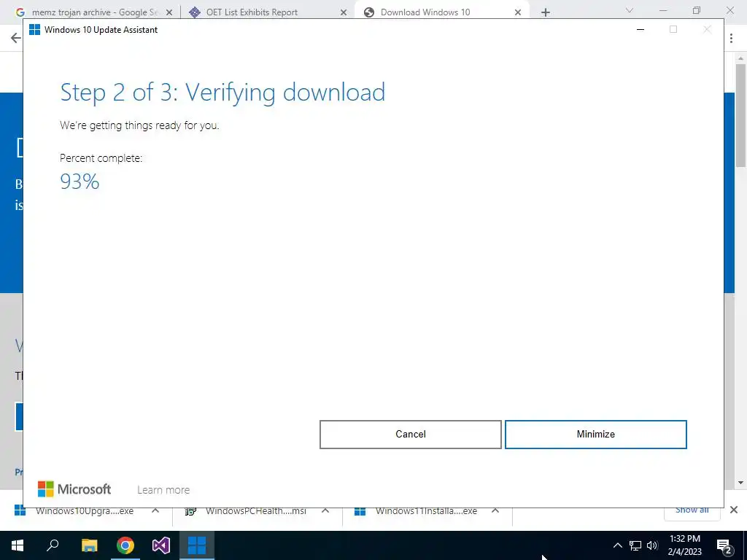Select the Download Windows 10 tab

pos(425,12)
